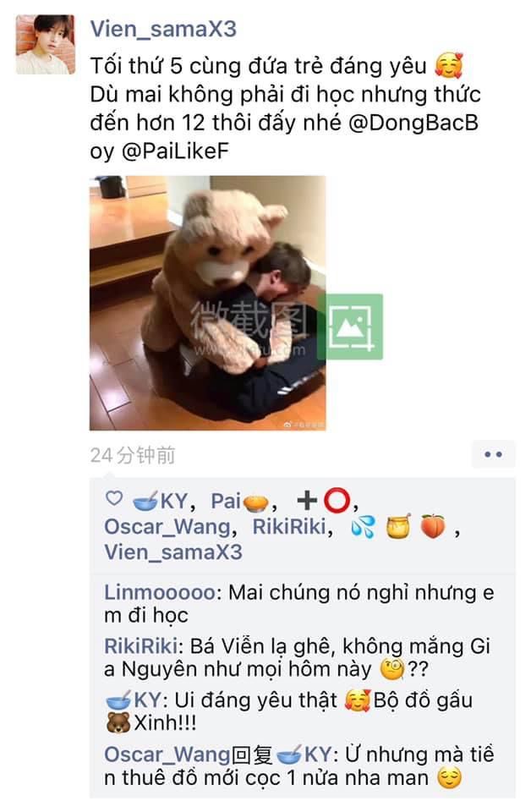The image size is (531, 812).
Task: Open the two-dot comment options button
Action: [493, 455]
